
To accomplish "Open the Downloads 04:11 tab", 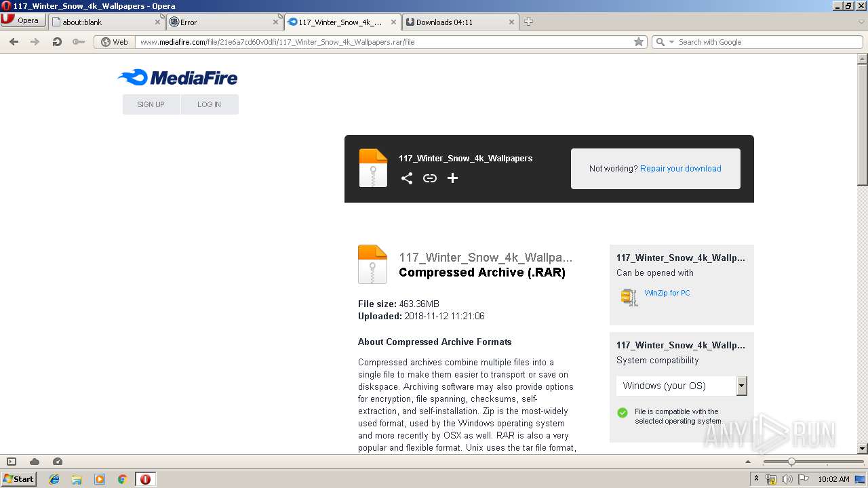I will pos(460,22).
